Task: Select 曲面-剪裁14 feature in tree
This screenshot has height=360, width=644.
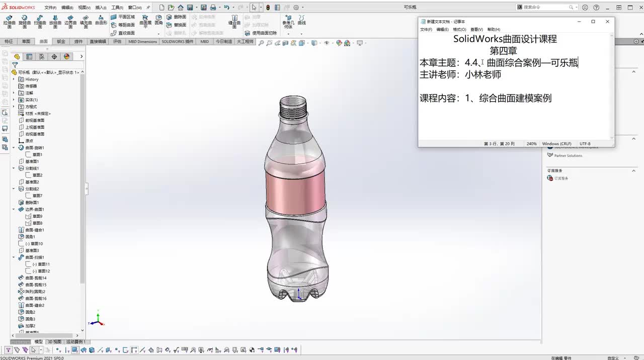Action: pos(33,278)
